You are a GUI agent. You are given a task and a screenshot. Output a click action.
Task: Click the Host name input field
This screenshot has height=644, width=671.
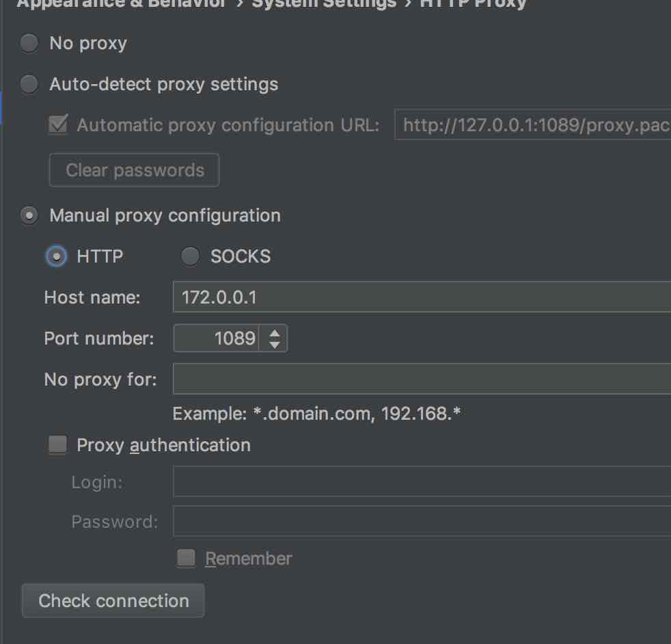pos(422,297)
